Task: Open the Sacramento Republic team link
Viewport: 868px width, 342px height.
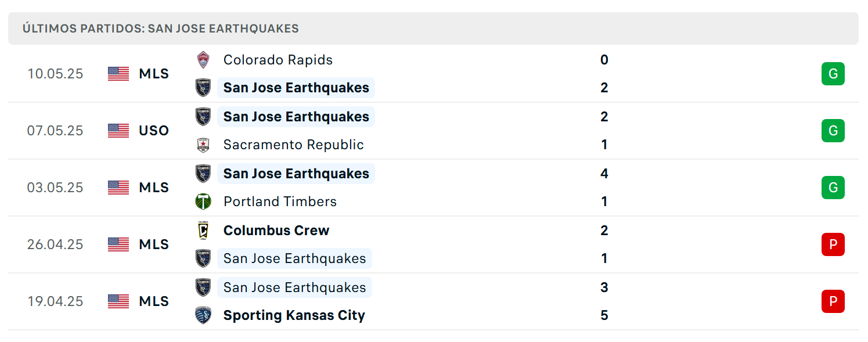Action: [294, 145]
